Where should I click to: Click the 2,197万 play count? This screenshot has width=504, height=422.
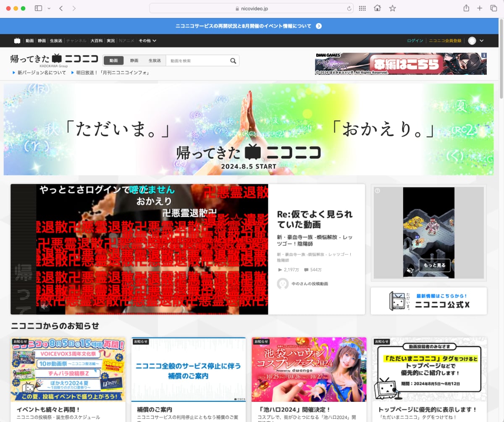point(288,270)
